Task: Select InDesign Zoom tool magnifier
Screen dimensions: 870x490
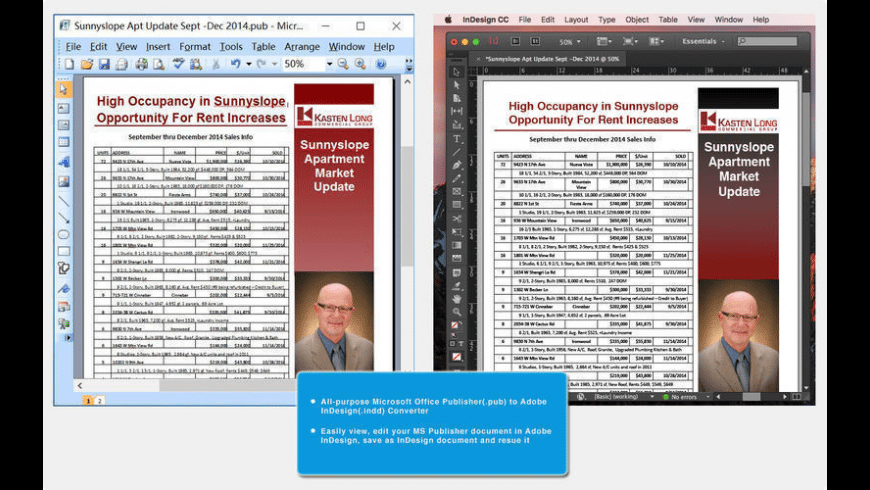Action: point(457,312)
